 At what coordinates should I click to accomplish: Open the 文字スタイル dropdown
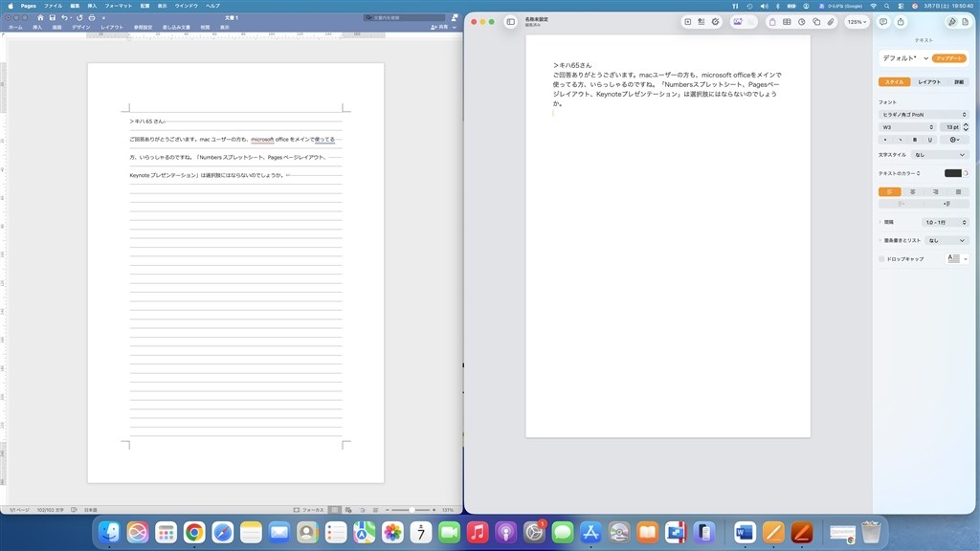click(x=940, y=154)
